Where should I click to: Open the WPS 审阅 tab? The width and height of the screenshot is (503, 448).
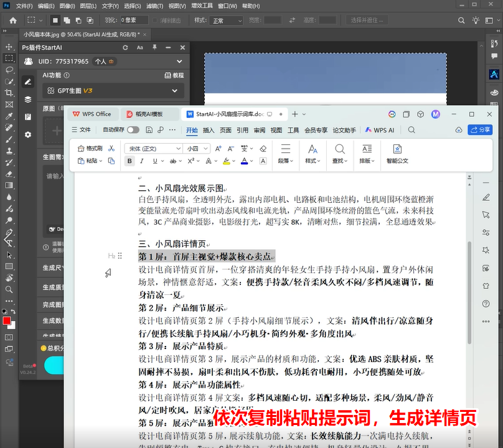(x=259, y=130)
